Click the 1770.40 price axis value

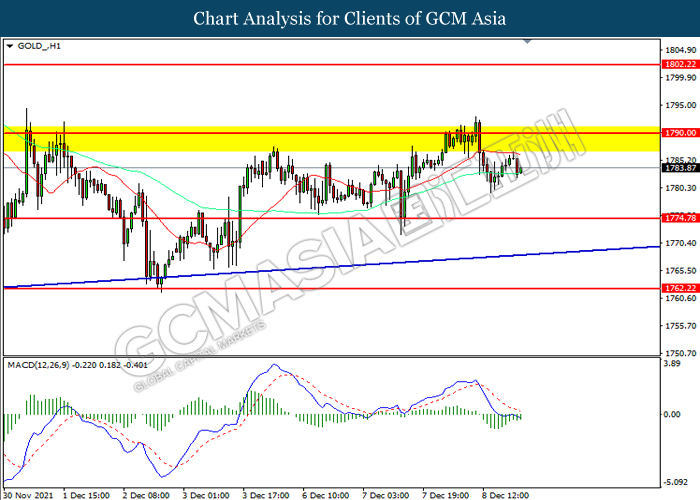(x=680, y=243)
